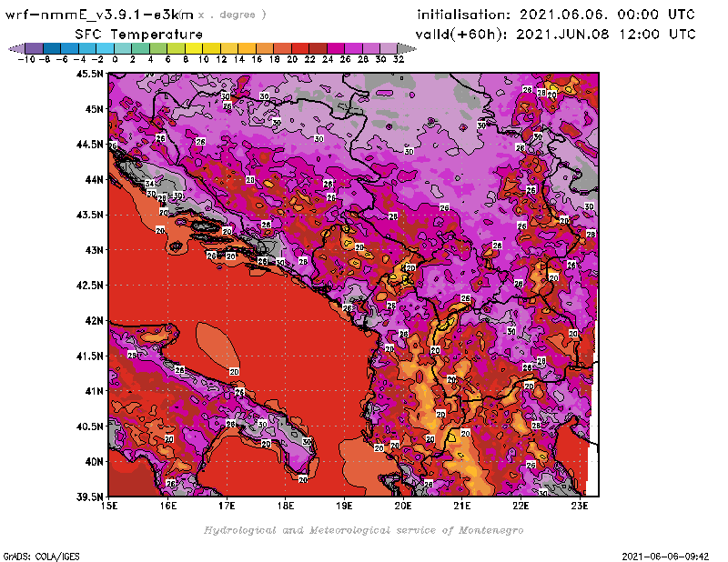Click the valid(+60h) 2021.JUN.08 12:00 UTC line
The width and height of the screenshot is (728, 562).
[x=555, y=35]
